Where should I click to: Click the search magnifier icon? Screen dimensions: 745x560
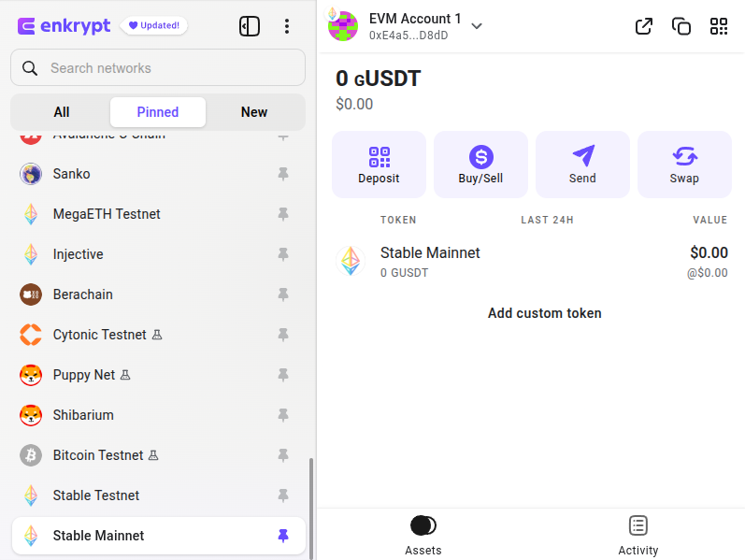point(30,68)
